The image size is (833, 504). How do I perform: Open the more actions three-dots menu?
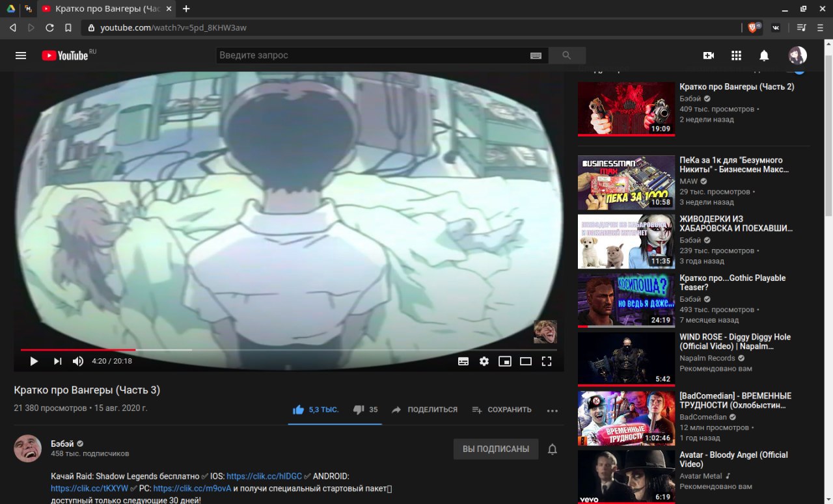(x=553, y=410)
